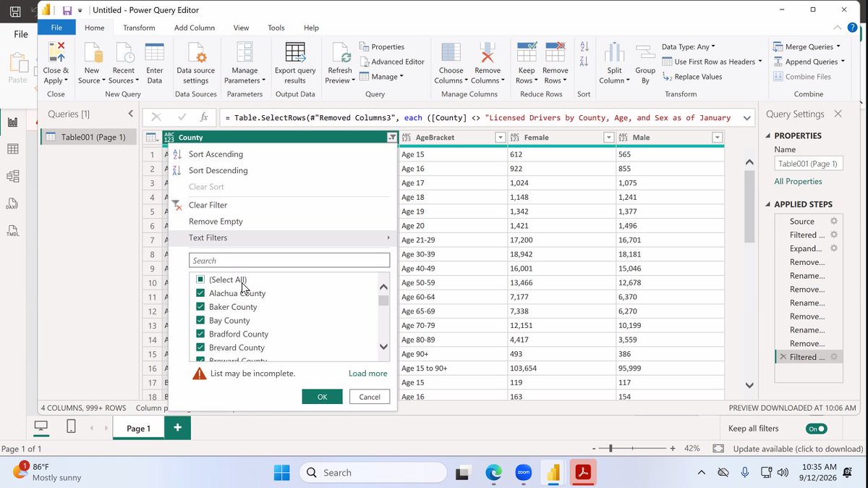Click the filter Search box

click(x=289, y=261)
